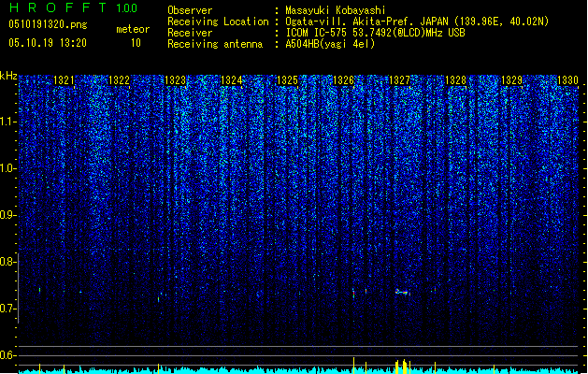Click the date stamp 05.10.19 13:20
Image resolution: width=588 pixels, height=374 pixels.
[x=48, y=43]
